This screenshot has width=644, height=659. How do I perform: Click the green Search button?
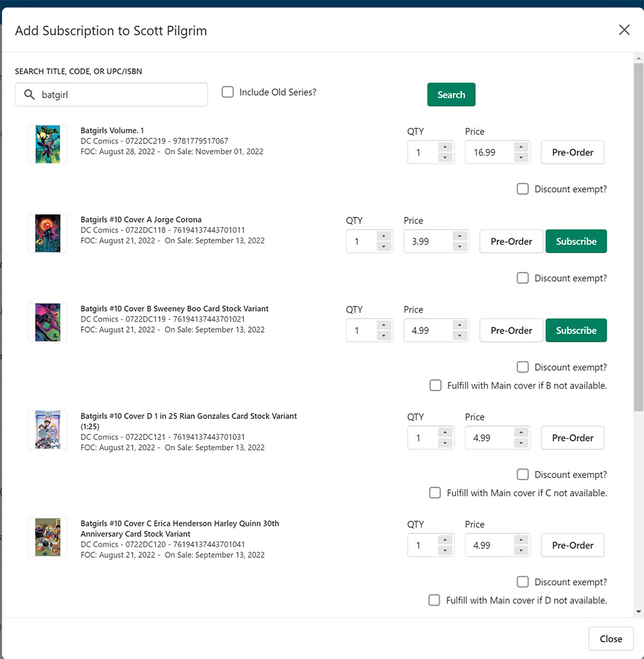point(451,95)
